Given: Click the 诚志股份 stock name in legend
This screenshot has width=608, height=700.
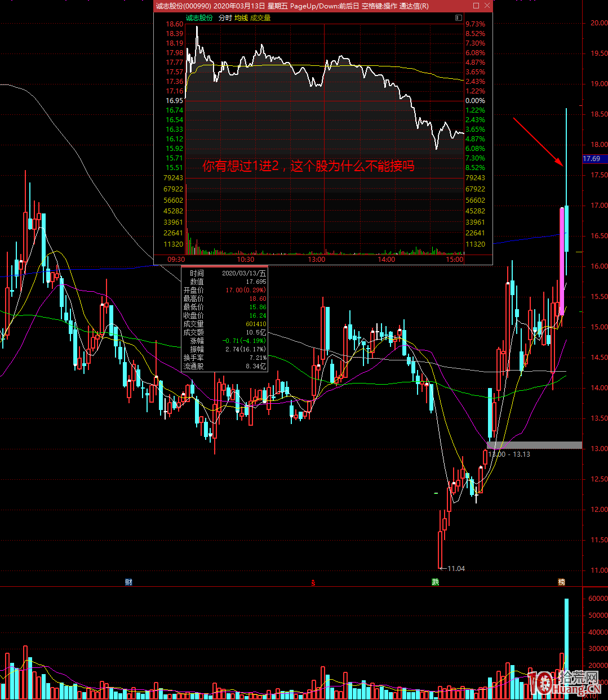Looking at the screenshot, I should pyautogui.click(x=199, y=18).
